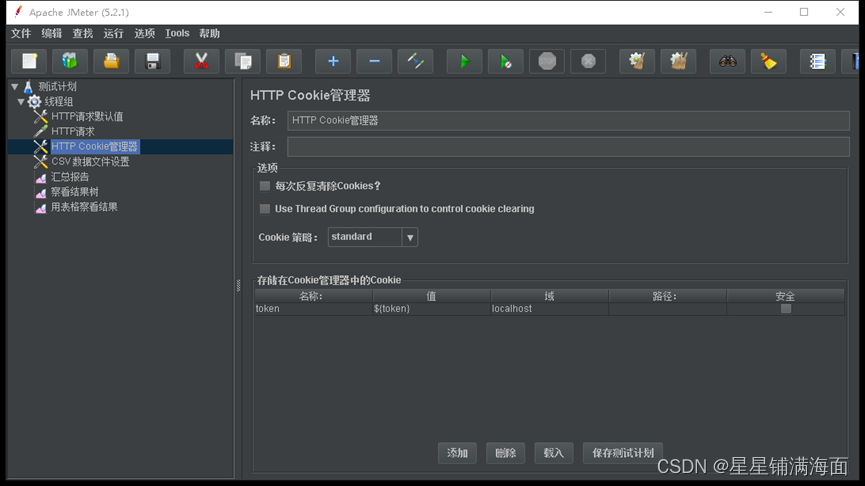Click the panel splitter handle
The height and width of the screenshot is (486, 865).
click(238, 285)
